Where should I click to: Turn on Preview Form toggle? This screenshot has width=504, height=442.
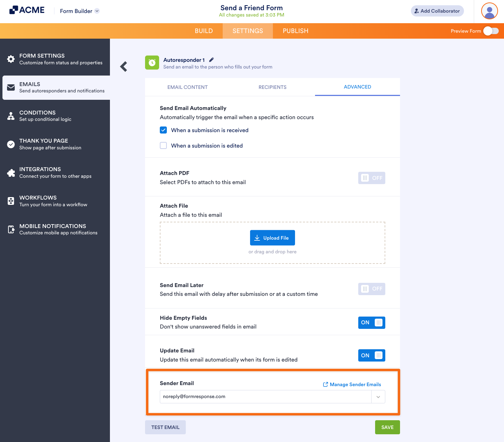[x=491, y=31]
